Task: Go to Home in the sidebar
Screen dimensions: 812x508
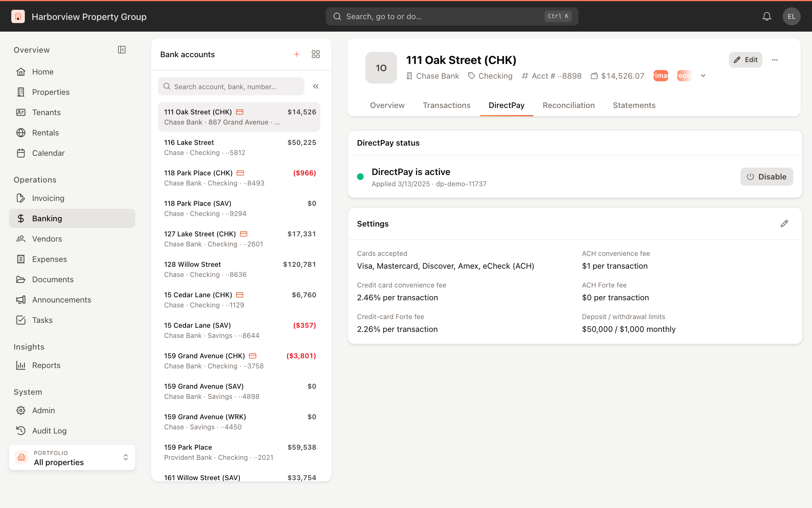Action: point(72,72)
